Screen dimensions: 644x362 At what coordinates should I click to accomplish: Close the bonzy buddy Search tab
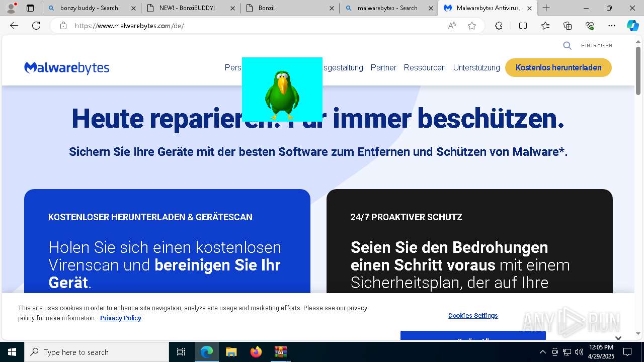pyautogui.click(x=133, y=8)
